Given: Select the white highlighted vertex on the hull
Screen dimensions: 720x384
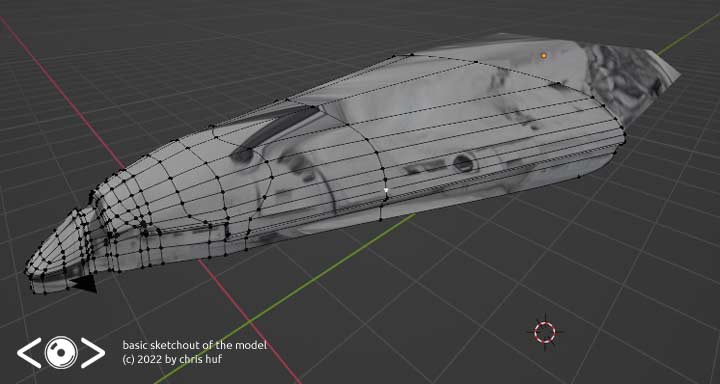Looking at the screenshot, I should pyautogui.click(x=386, y=189).
